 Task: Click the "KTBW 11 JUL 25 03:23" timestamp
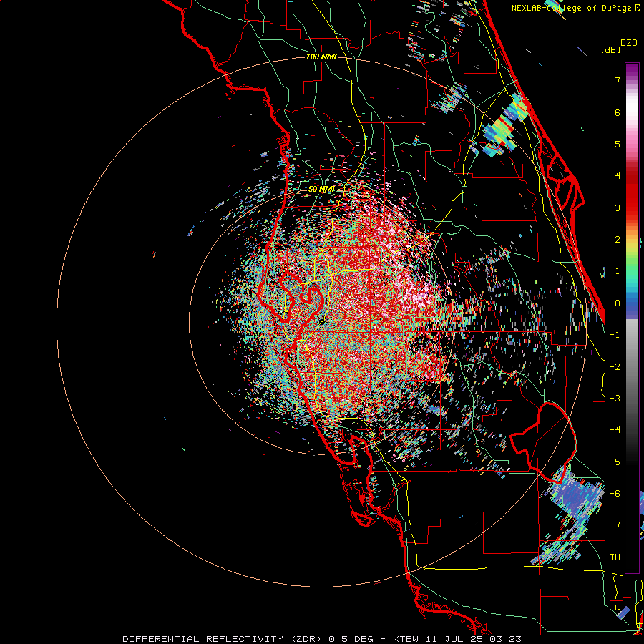(x=457, y=639)
